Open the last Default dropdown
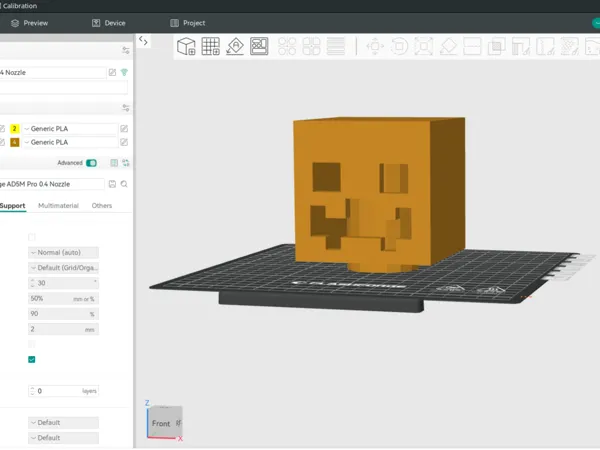This screenshot has height=450, width=600. pyautogui.click(x=64, y=438)
